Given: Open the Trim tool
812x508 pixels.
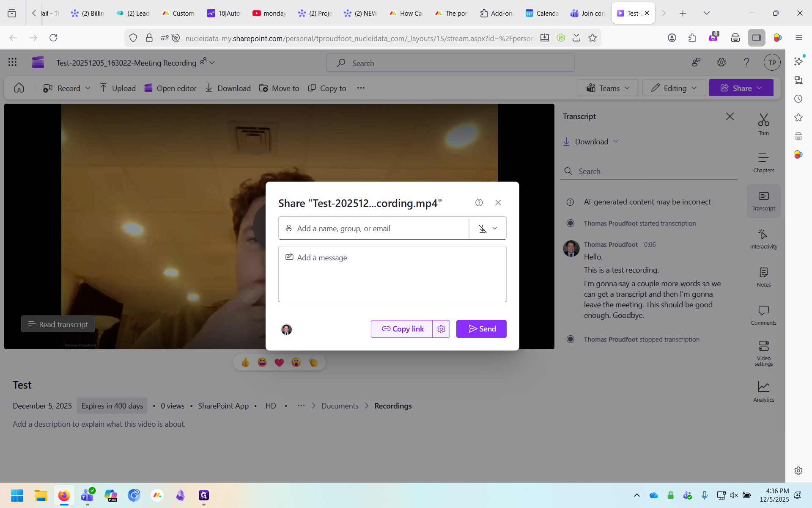Looking at the screenshot, I should click(763, 124).
